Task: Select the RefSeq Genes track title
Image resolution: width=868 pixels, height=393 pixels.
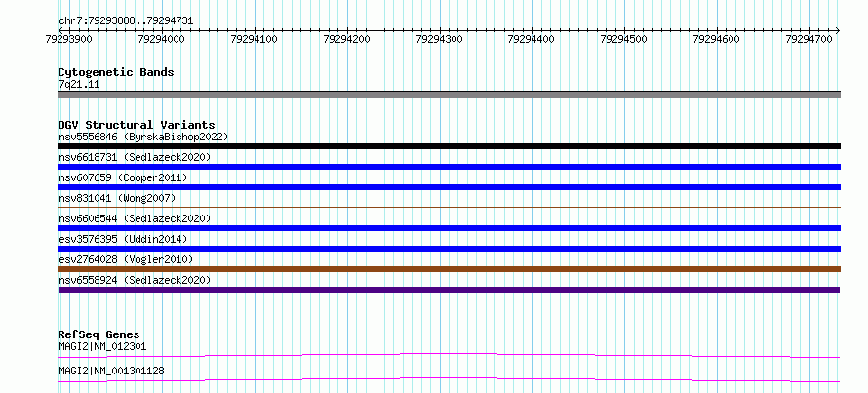Action: (99, 334)
